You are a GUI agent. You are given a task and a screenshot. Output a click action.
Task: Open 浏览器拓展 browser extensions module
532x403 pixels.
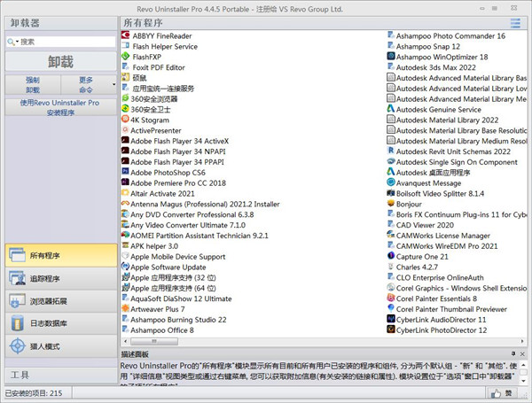pos(19,301)
